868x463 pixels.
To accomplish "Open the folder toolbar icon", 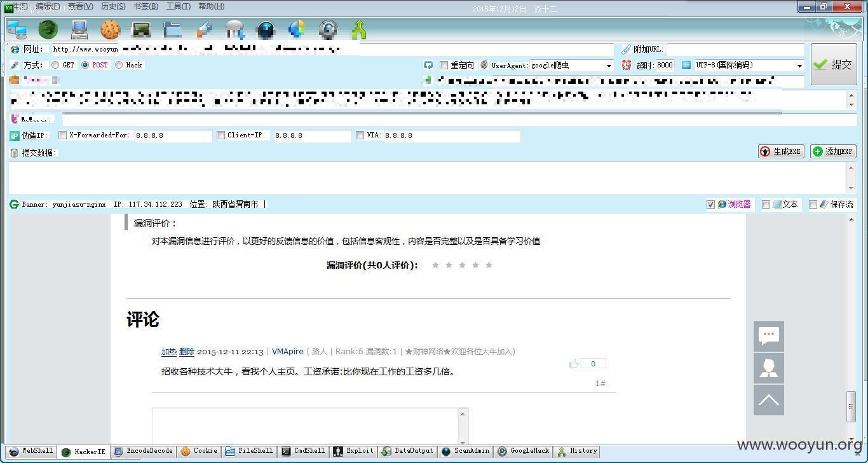I will coord(172,29).
